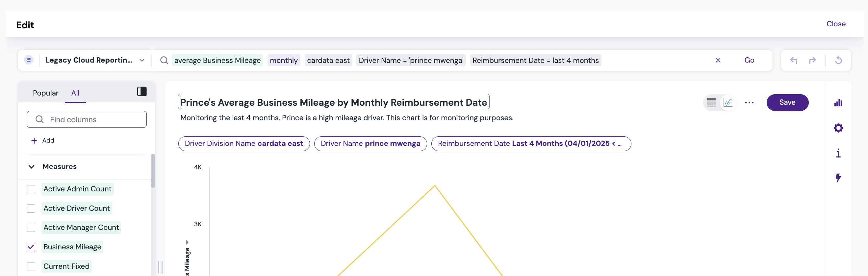Switch to chart view

pos(728,102)
